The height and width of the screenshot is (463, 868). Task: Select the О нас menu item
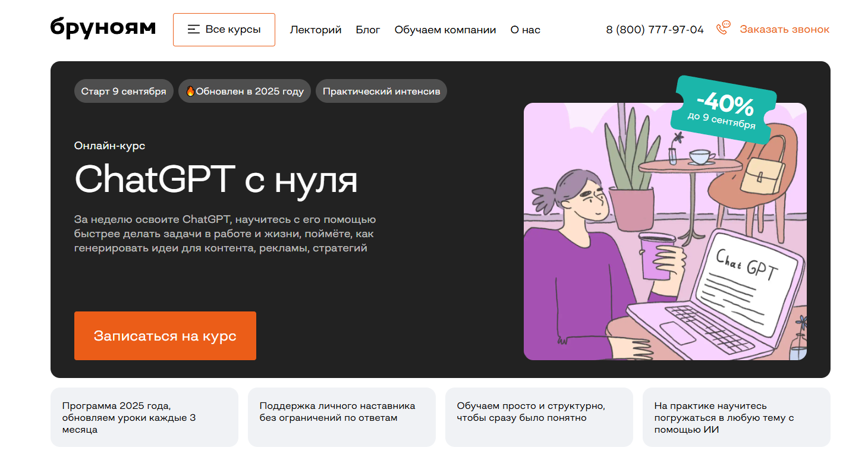(x=526, y=30)
